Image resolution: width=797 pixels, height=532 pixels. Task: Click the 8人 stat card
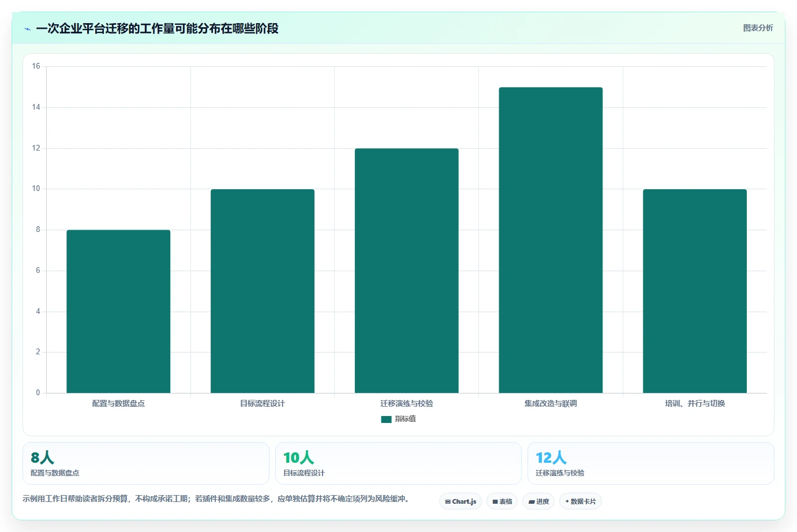tap(146, 463)
